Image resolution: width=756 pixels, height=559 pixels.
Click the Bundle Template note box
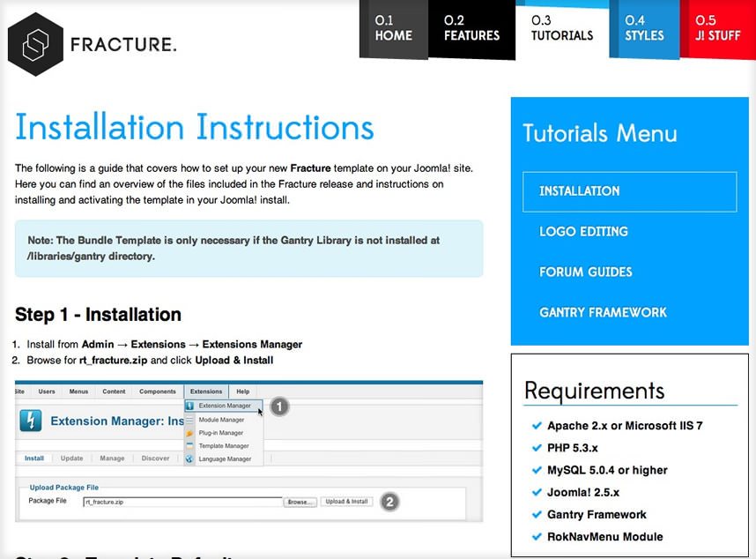248,249
